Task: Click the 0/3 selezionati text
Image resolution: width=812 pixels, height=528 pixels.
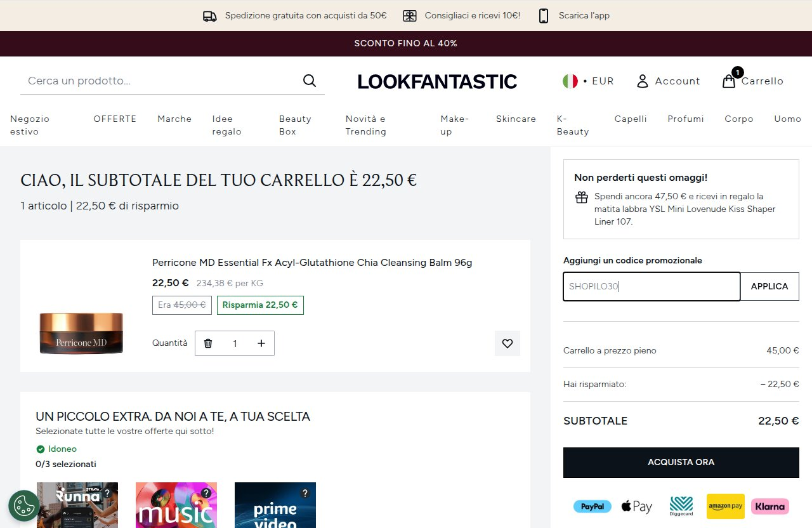Action: pyautogui.click(x=66, y=464)
